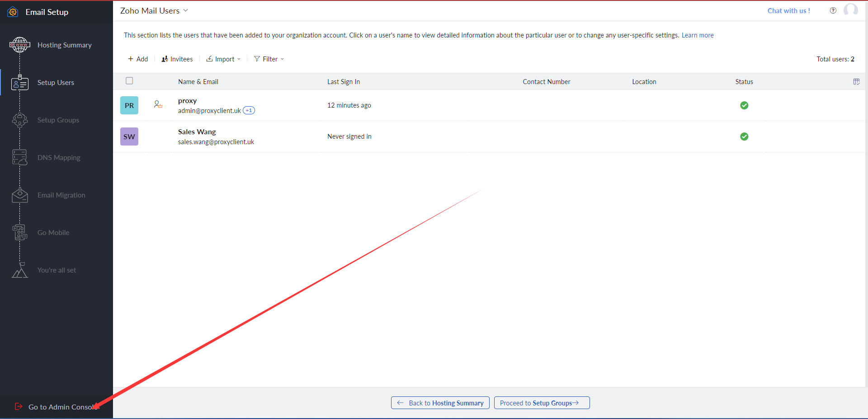Screen dimensions: 868x419
Task: Open the help question mark icon
Action: 833,10
